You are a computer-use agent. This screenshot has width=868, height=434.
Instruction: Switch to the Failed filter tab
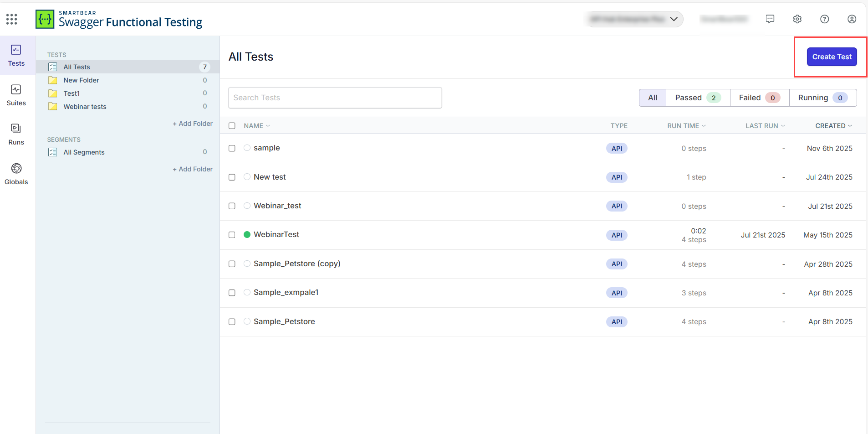758,98
